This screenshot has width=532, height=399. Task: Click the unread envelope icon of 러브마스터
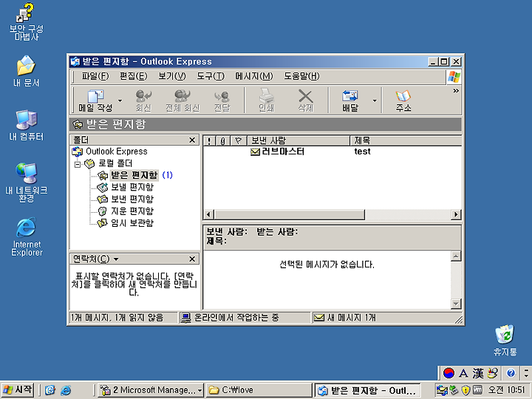[255, 152]
